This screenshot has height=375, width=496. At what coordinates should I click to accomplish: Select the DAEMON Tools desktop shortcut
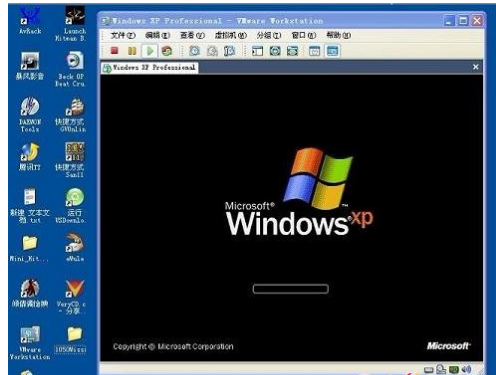[x=30, y=114]
